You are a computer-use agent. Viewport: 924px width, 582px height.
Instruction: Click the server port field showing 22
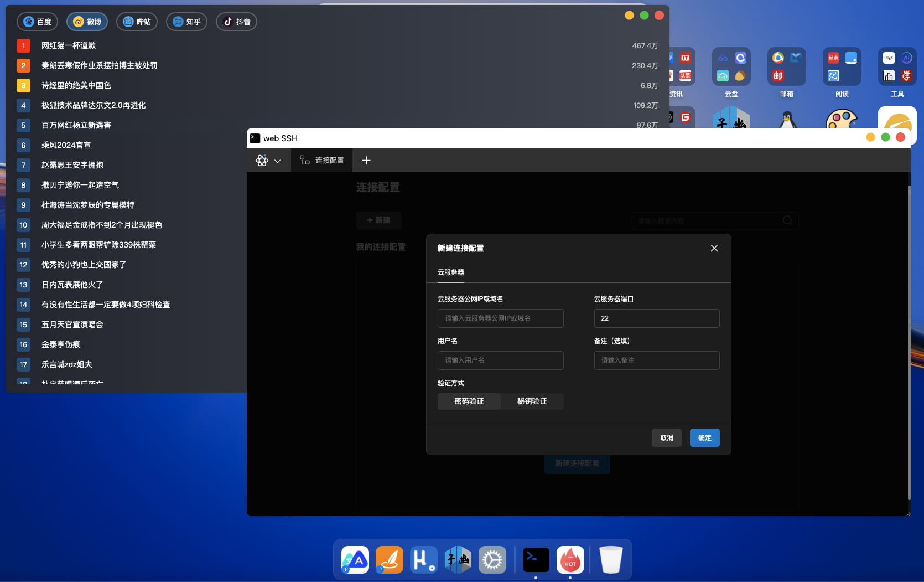(x=656, y=318)
